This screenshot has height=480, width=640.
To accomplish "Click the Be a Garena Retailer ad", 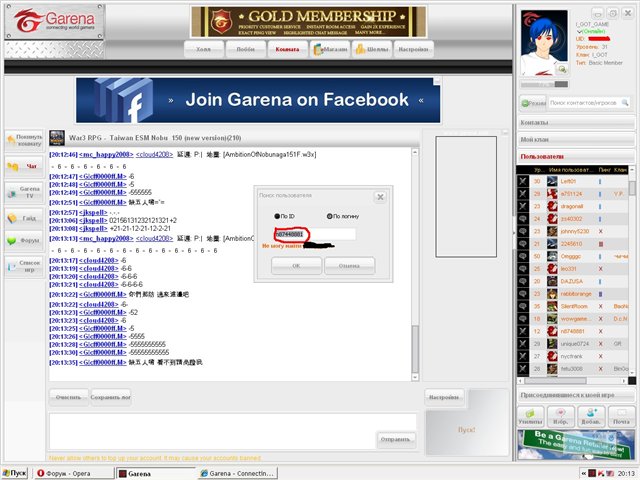I will point(576,445).
